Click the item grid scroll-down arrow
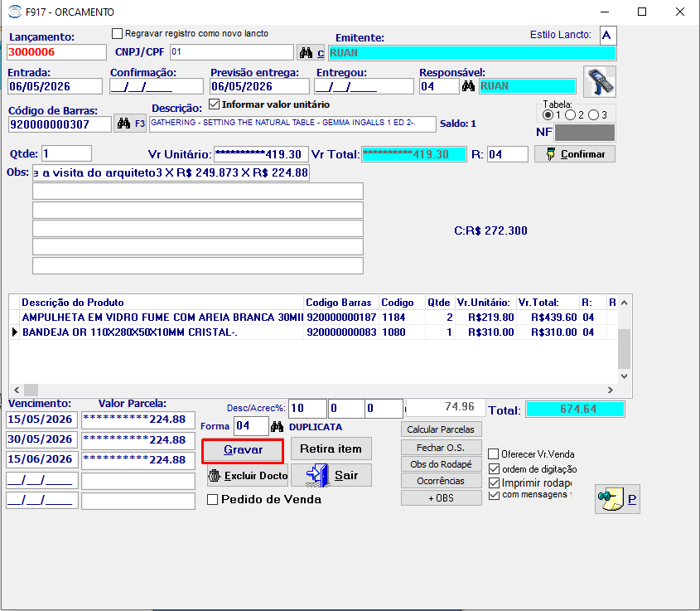Screen dimensions: 700x611 point(624,376)
